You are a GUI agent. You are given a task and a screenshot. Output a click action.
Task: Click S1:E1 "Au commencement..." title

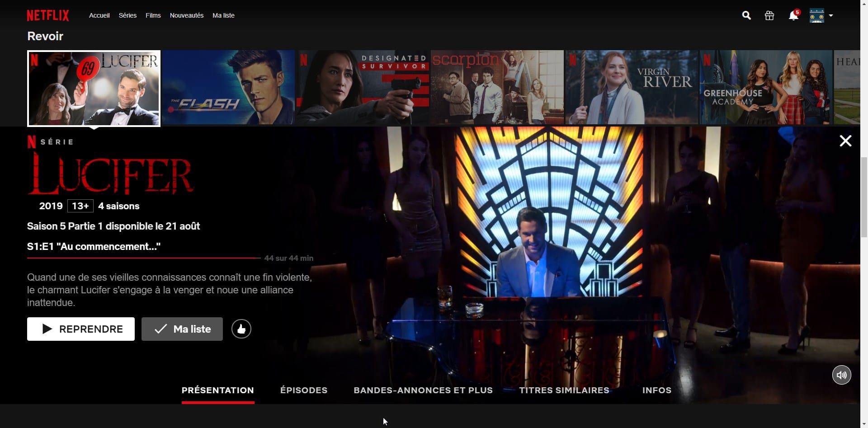coord(94,246)
